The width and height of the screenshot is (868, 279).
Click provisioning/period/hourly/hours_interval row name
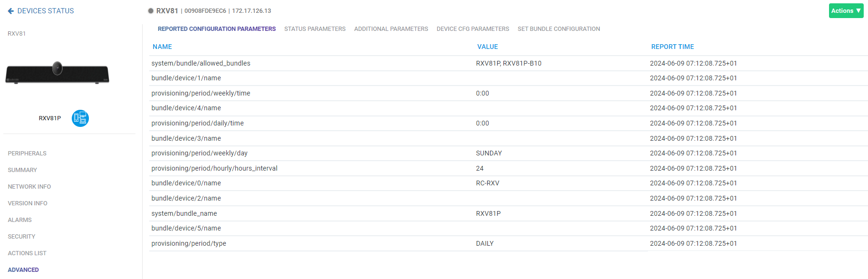click(x=214, y=168)
